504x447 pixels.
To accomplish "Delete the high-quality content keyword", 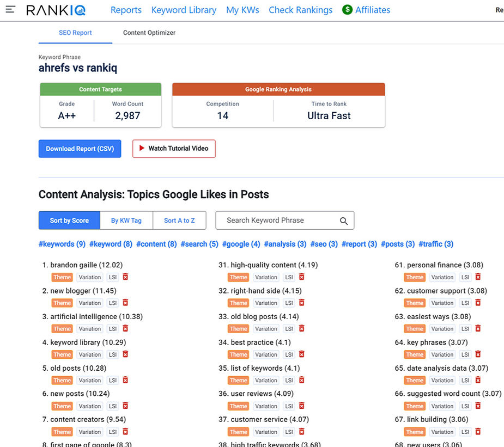I will tap(301, 277).
